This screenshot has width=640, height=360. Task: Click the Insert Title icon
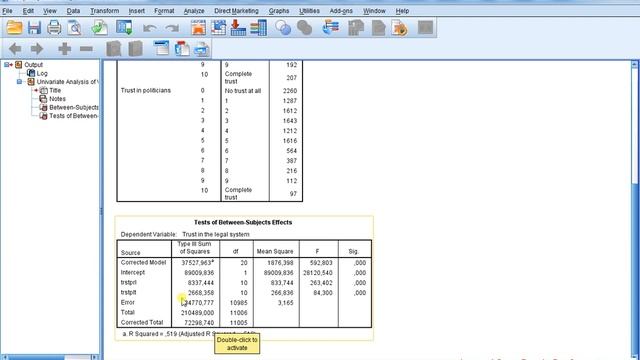pyautogui.click(x=182, y=49)
